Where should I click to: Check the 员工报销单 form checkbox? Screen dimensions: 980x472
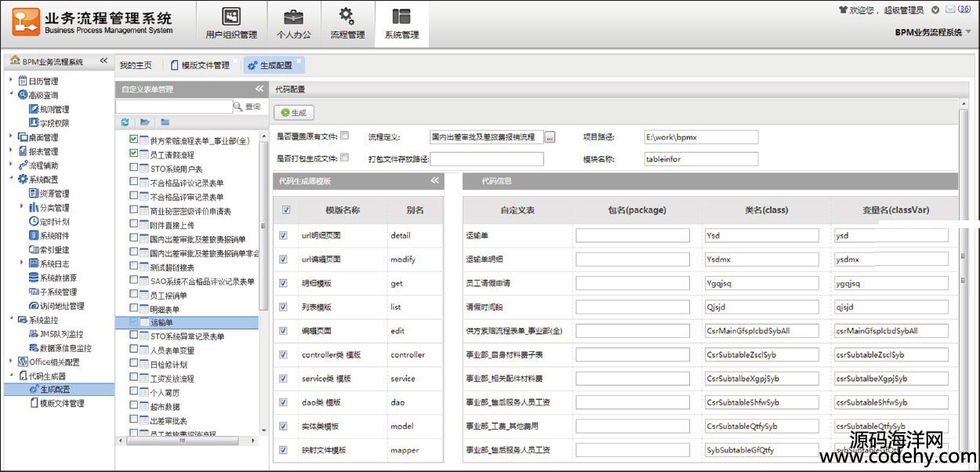[x=133, y=296]
